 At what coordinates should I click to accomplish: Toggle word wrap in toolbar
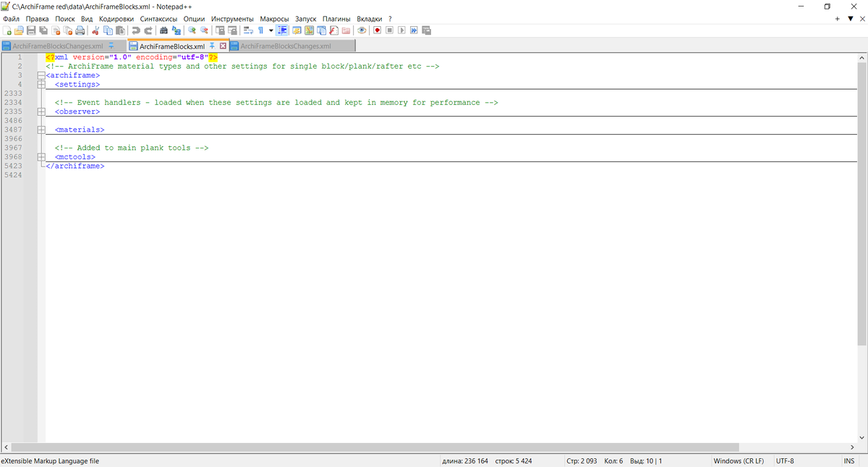click(x=248, y=30)
